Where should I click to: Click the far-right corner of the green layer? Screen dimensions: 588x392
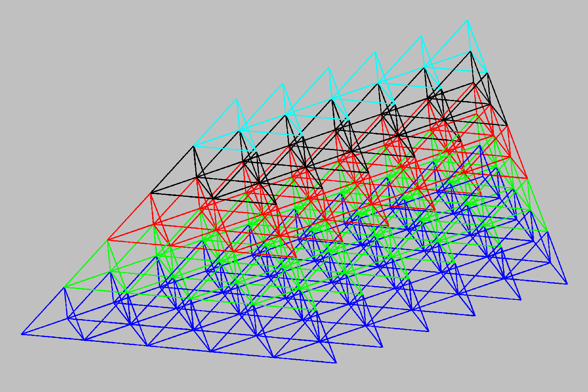pos(547,231)
